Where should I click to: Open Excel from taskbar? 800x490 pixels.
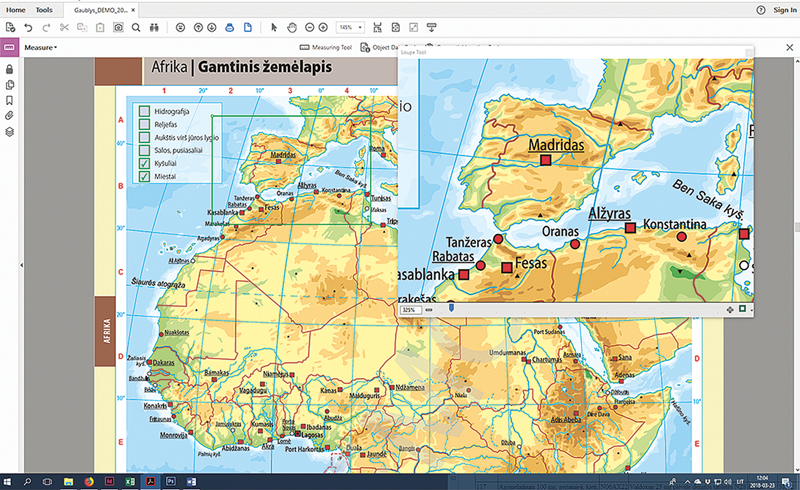[130, 481]
